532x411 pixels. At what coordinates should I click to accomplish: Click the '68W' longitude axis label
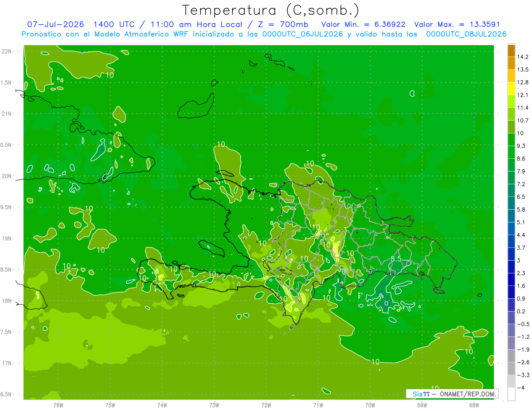coord(473,405)
